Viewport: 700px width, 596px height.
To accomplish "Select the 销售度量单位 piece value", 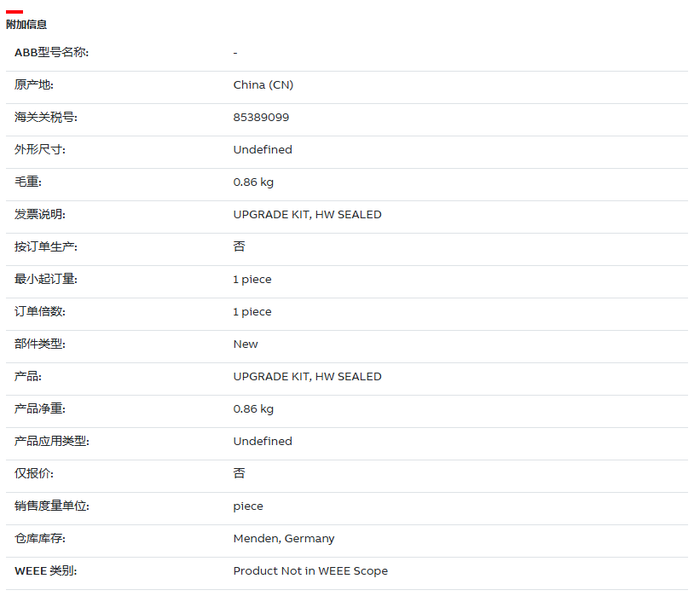I will point(248,506).
